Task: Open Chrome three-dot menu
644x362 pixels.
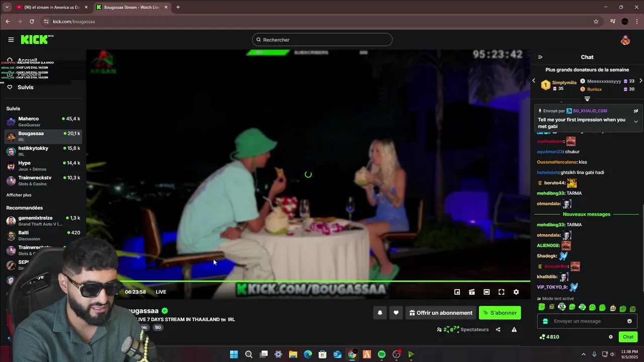Action: click(x=637, y=22)
